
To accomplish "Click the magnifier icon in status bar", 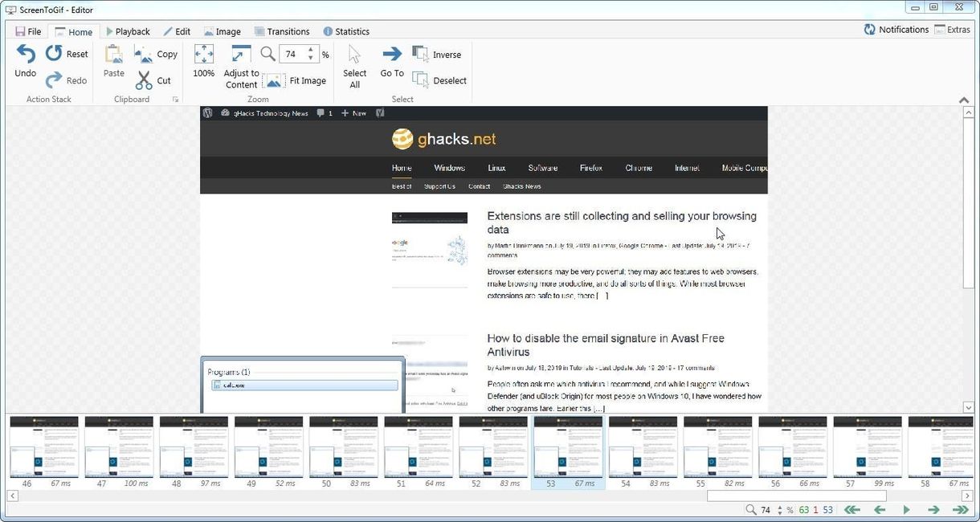I will [750, 510].
